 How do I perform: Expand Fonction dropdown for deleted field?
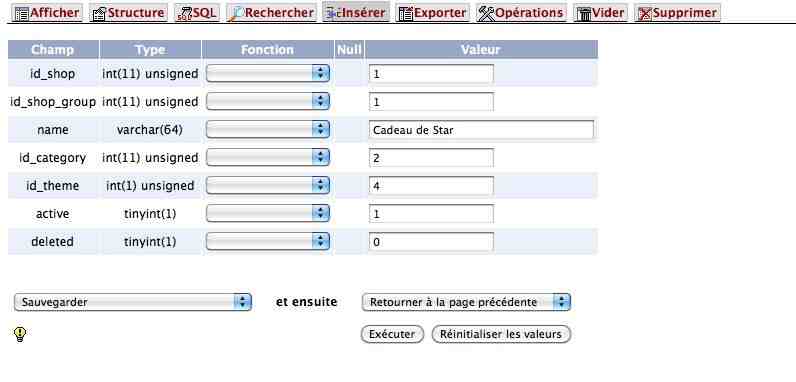click(x=268, y=241)
